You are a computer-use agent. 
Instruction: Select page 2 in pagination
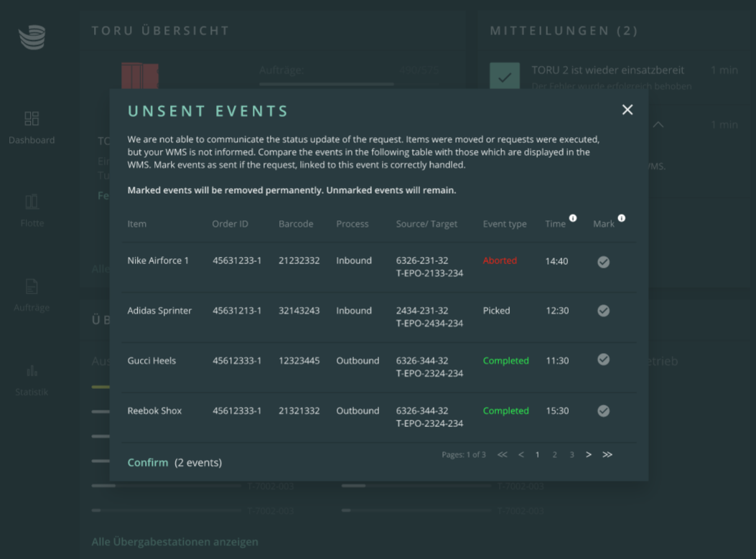coord(554,454)
